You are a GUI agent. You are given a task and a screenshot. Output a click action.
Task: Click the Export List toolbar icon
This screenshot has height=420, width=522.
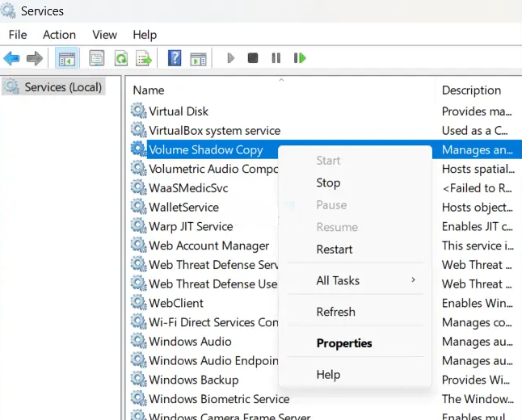[x=144, y=58]
